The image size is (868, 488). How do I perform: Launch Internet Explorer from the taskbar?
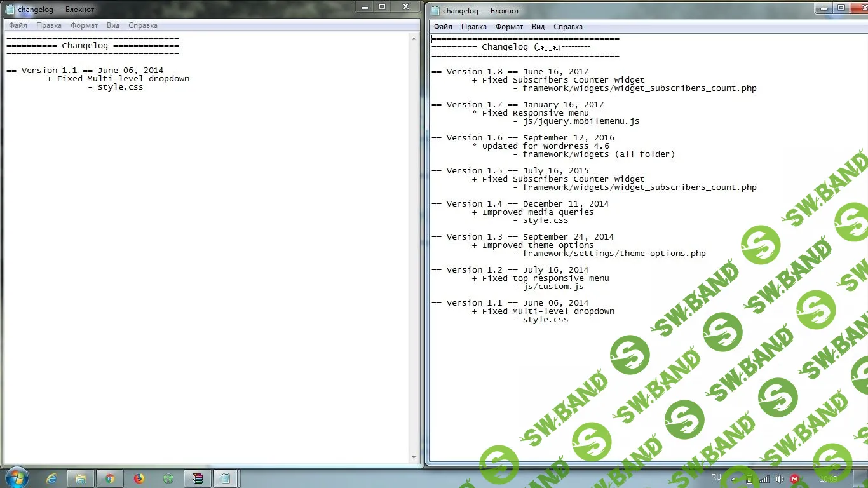pos(51,478)
